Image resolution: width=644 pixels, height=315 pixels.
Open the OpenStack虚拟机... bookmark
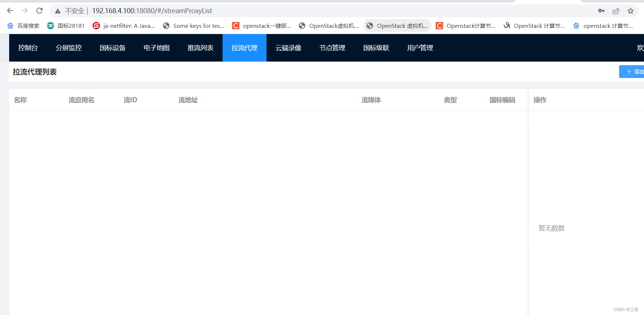pyautogui.click(x=329, y=26)
